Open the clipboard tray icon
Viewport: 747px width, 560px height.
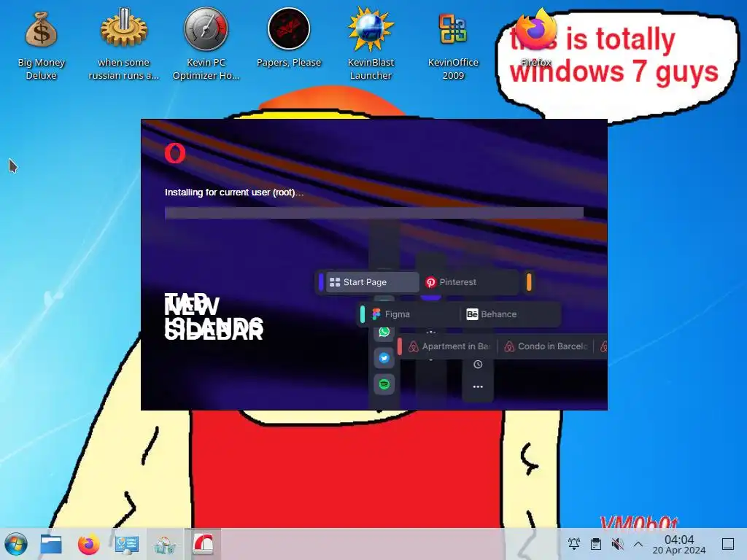point(595,544)
